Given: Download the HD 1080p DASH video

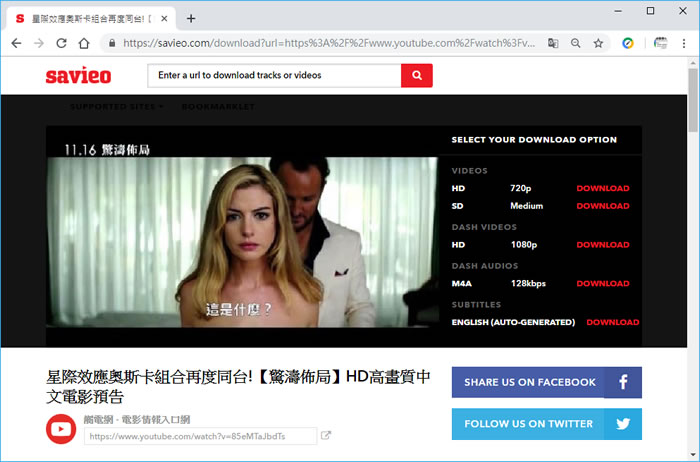Looking at the screenshot, I should 603,245.
